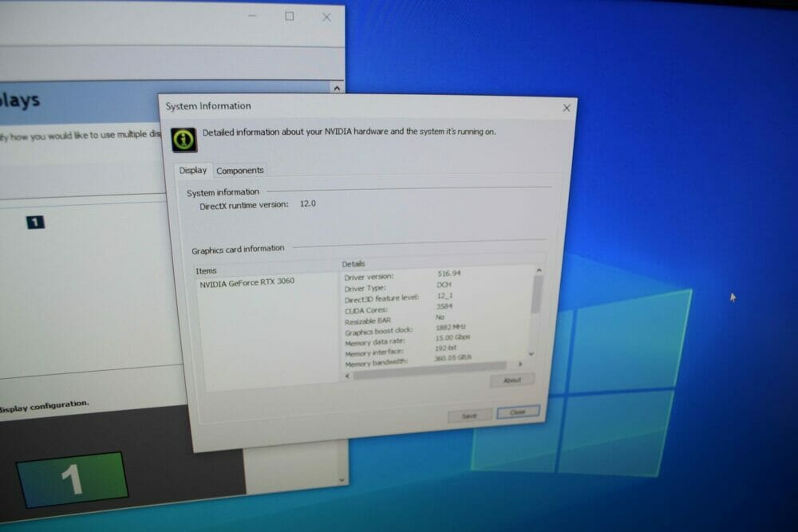Maximize the NVIDIA Control Panel background window
Screen dimensions: 798x532
(289, 16)
